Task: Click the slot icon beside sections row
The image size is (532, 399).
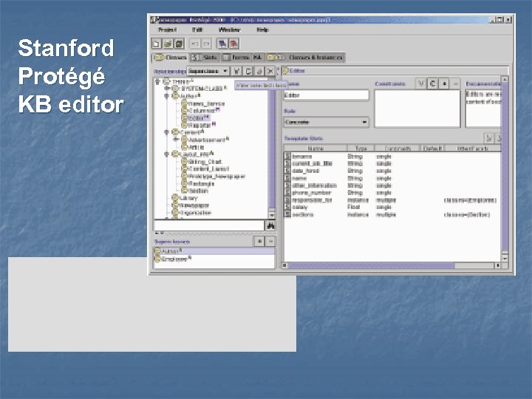Action: tap(287, 214)
